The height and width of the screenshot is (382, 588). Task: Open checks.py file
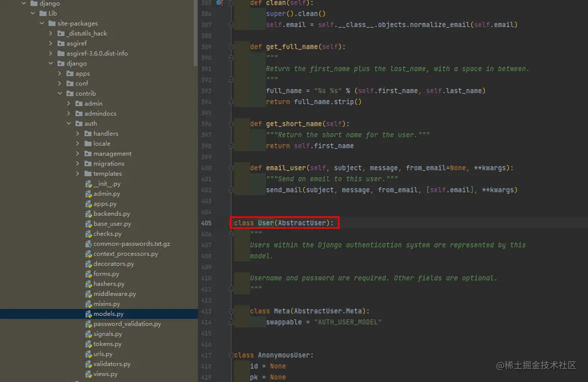[x=107, y=234]
